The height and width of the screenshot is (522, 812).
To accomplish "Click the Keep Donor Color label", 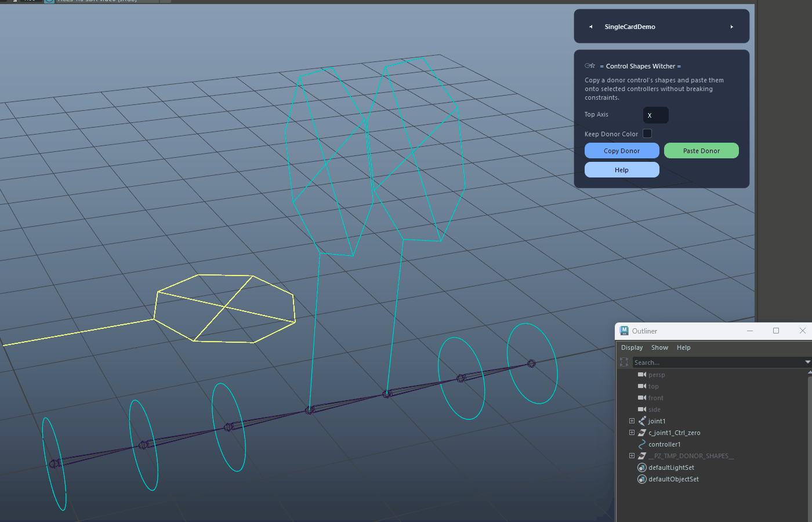I will 611,134.
